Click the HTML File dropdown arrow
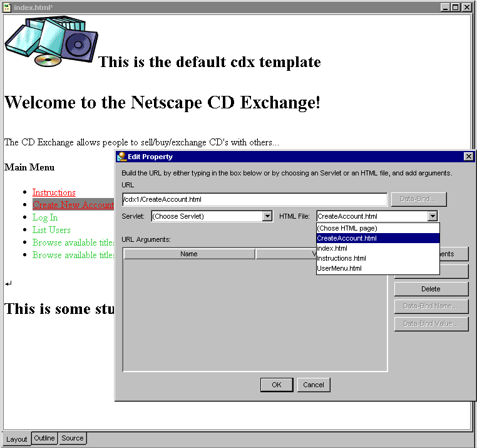Screen dimensions: 477x448 (433, 216)
